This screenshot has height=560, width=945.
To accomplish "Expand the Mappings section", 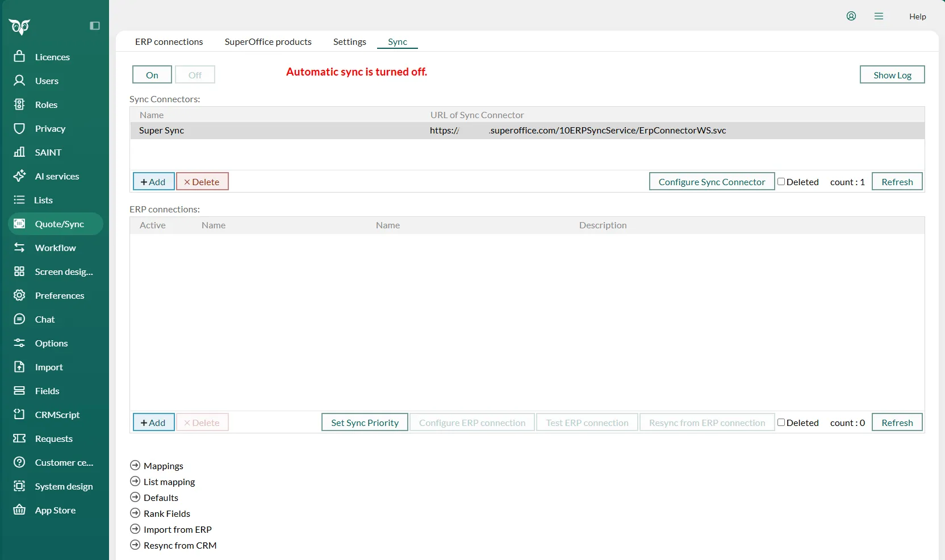I will (x=135, y=466).
